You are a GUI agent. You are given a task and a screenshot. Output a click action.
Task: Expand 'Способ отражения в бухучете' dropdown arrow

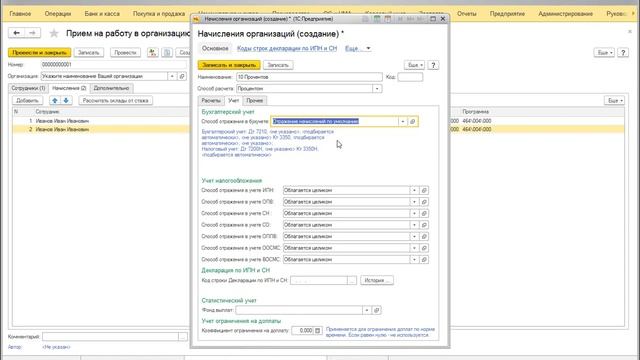point(403,122)
